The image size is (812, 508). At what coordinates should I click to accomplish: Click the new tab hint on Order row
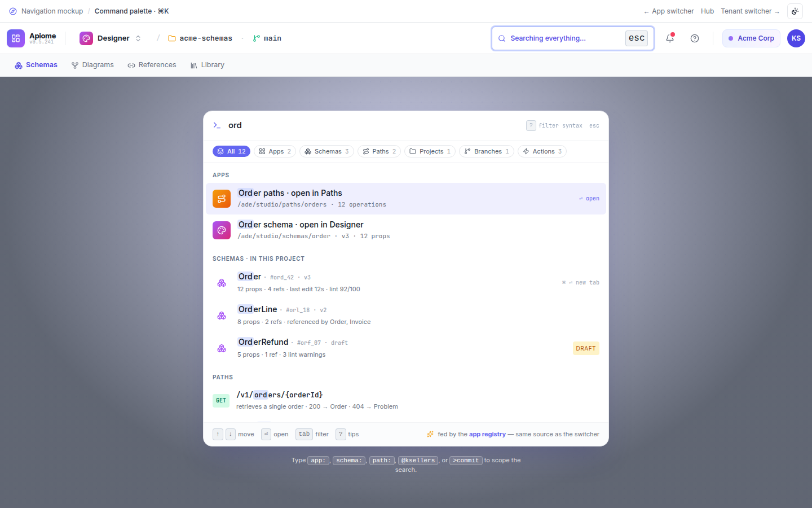click(x=580, y=283)
